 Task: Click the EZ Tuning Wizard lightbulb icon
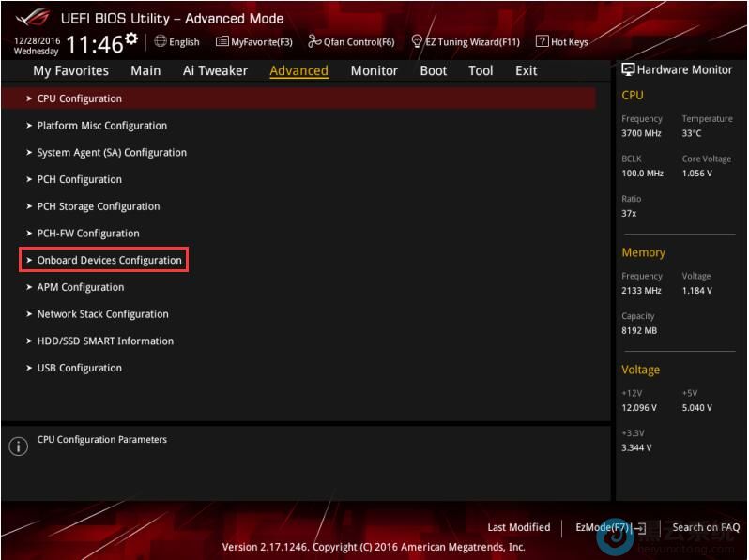coord(417,41)
